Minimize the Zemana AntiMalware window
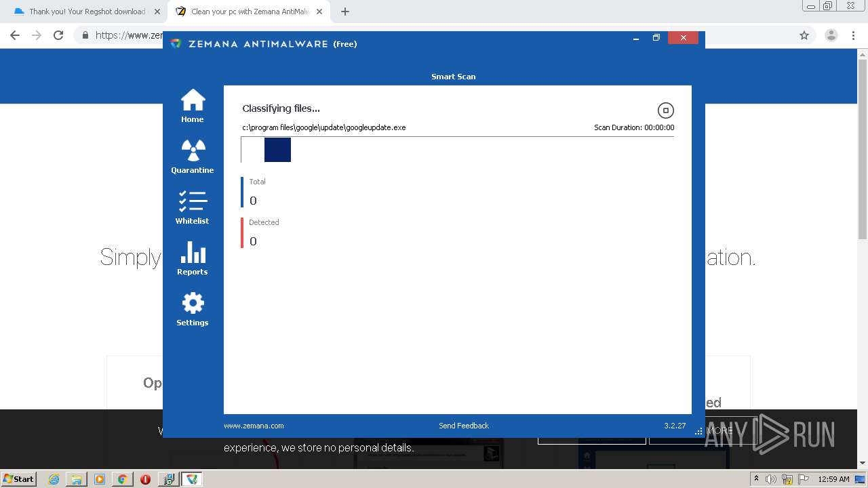 (x=636, y=38)
